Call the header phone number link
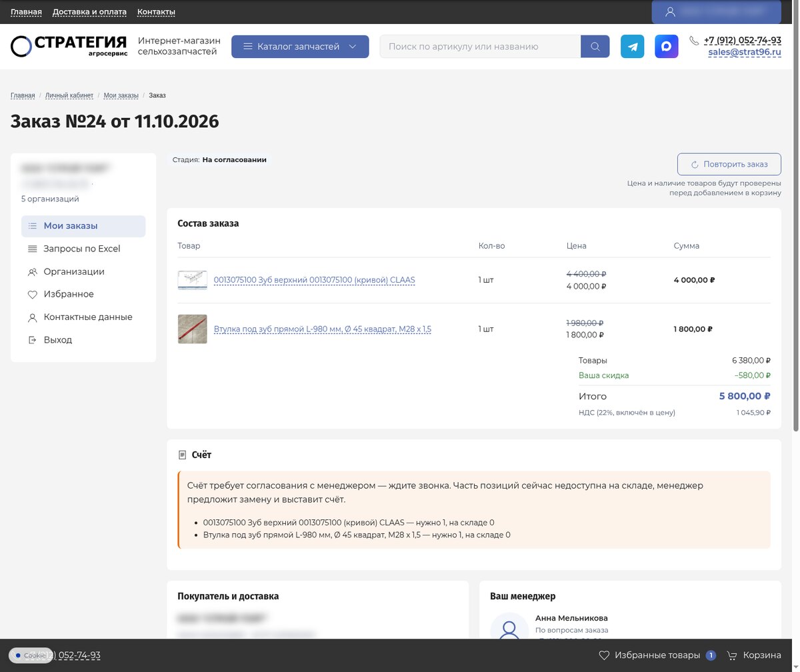 pyautogui.click(x=743, y=41)
